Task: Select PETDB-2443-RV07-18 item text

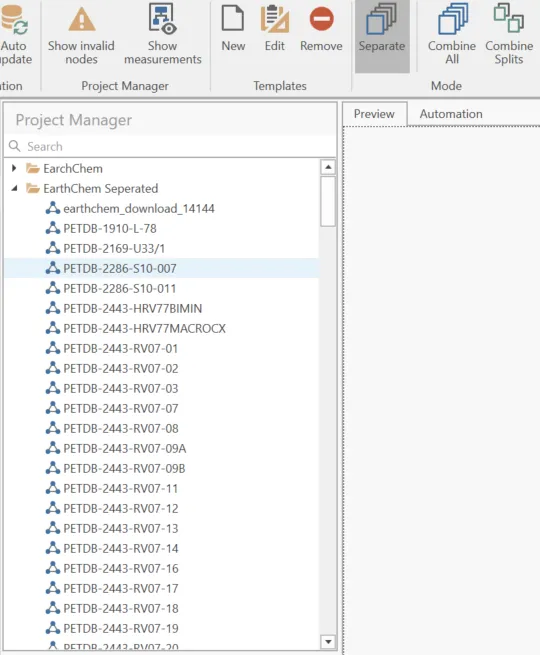Action: (121, 609)
